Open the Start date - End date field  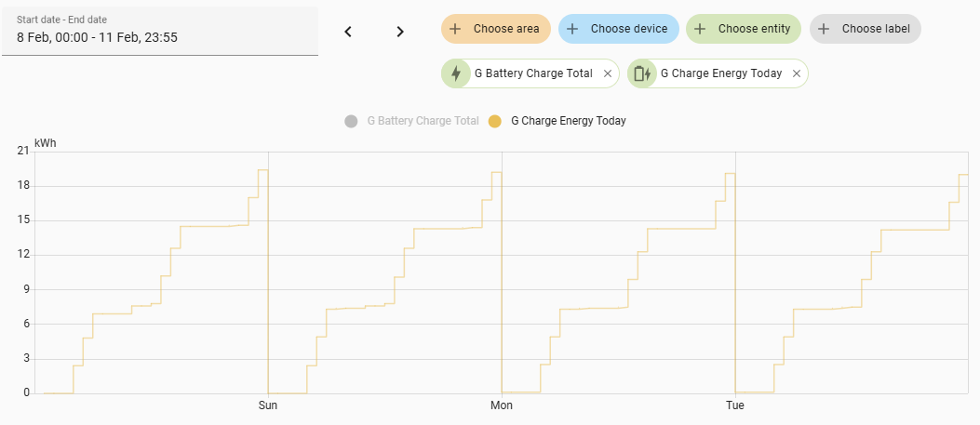click(160, 31)
